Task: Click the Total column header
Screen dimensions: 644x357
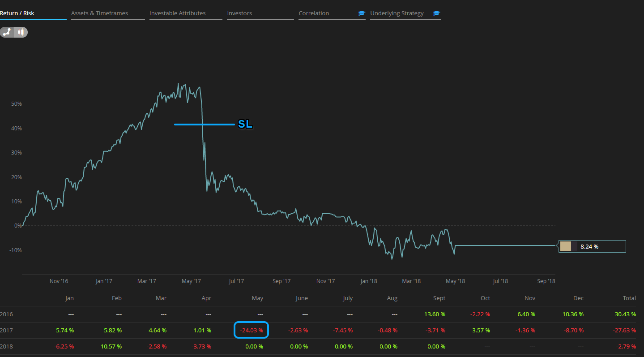Action: (x=629, y=298)
